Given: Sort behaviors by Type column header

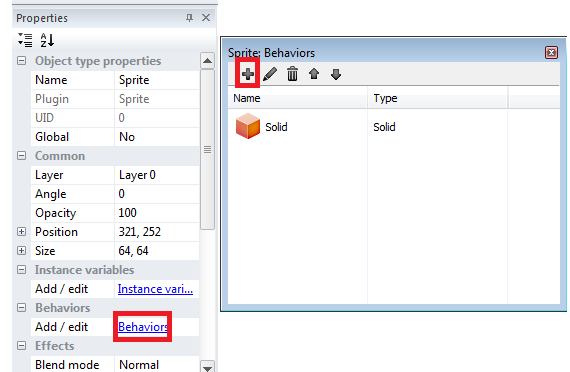Looking at the screenshot, I should click(437, 98).
